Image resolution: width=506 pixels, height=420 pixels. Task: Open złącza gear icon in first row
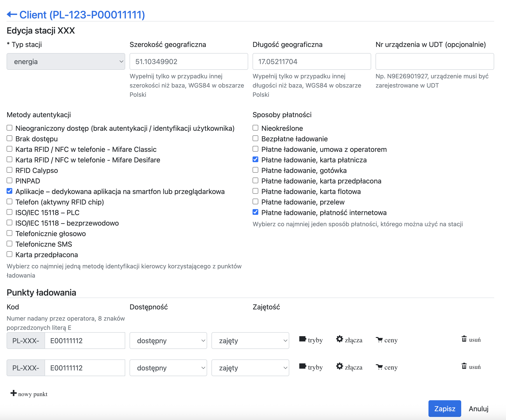pyautogui.click(x=340, y=339)
